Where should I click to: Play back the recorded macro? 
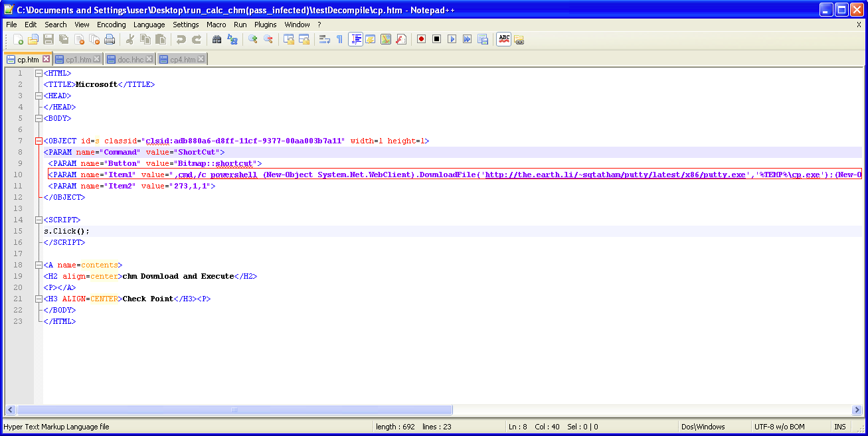pyautogui.click(x=452, y=39)
